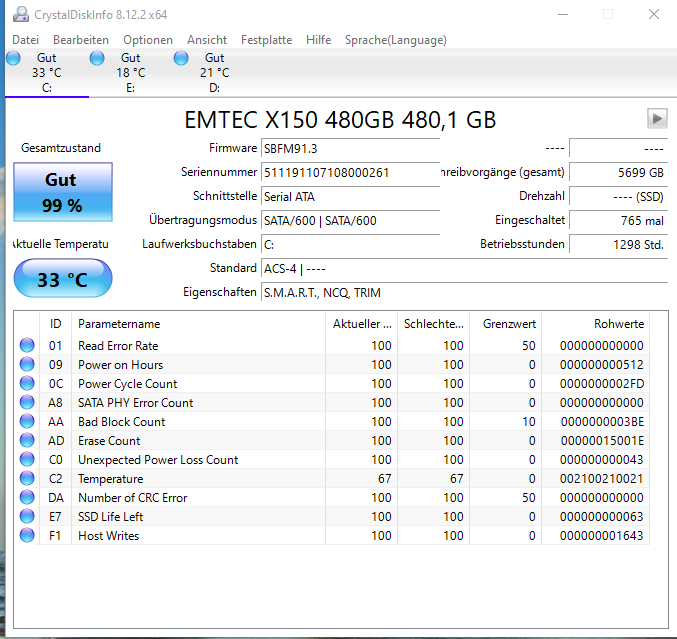Click the status orb of SATA PHY Error Count
This screenshot has width=677, height=639.
point(27,402)
